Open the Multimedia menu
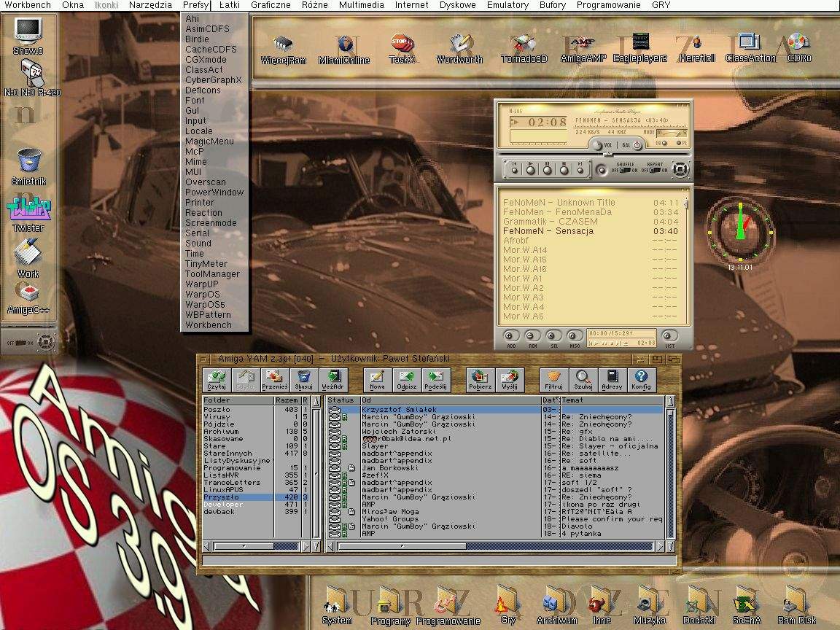840x630 pixels. (x=362, y=5)
